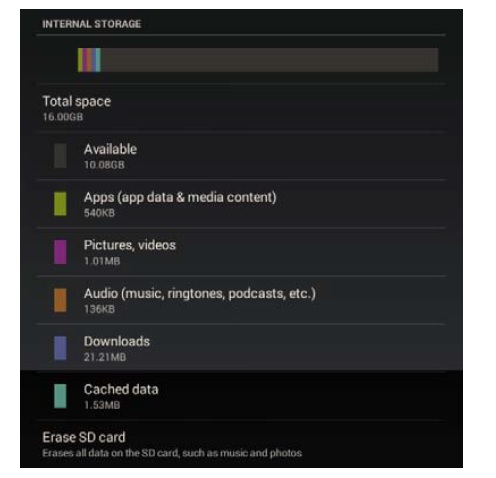
Task: Select Audio (music, ringtones, podcasts, etc.)
Action: click(240, 300)
